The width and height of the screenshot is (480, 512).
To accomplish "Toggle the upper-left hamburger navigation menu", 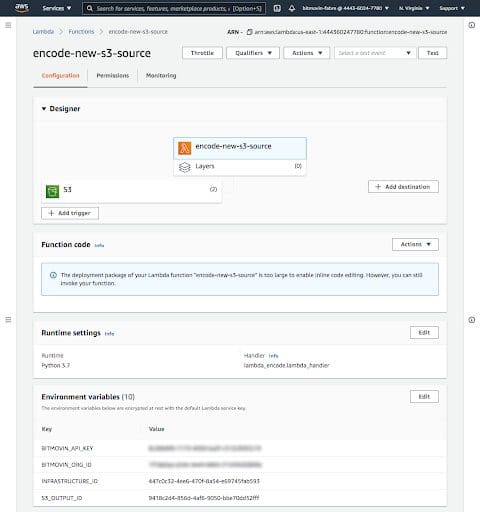I will [8, 25].
